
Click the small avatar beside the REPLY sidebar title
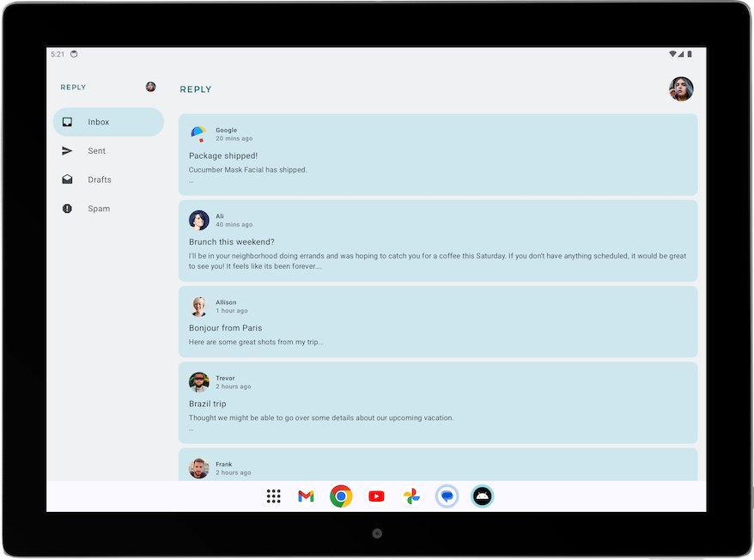point(150,87)
